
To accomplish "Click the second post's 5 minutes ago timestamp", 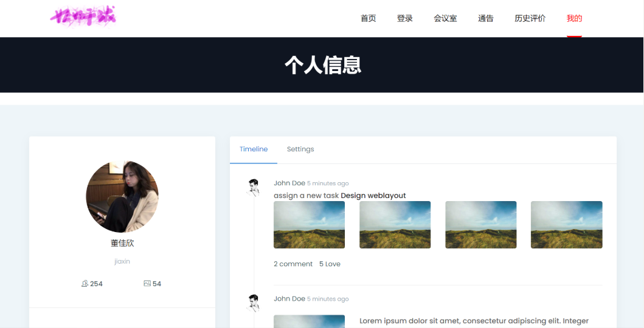I will (x=328, y=299).
